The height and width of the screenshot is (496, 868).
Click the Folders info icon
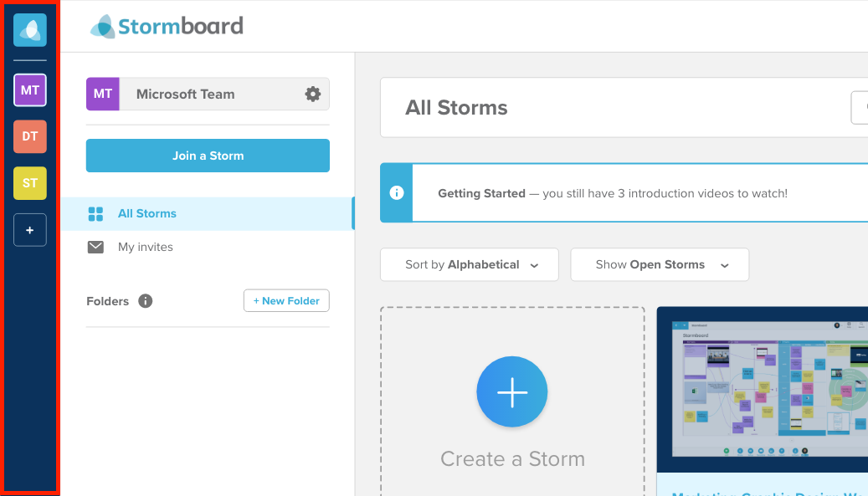tap(146, 301)
